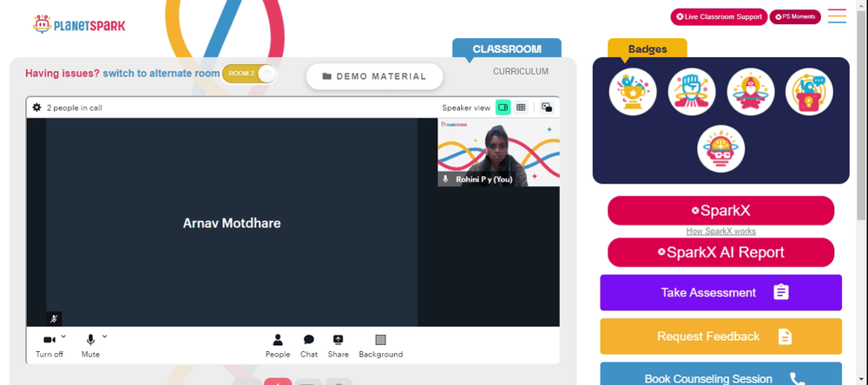Image resolution: width=868 pixels, height=385 pixels.
Task: Click Live Classroom Support button
Action: coord(719,16)
